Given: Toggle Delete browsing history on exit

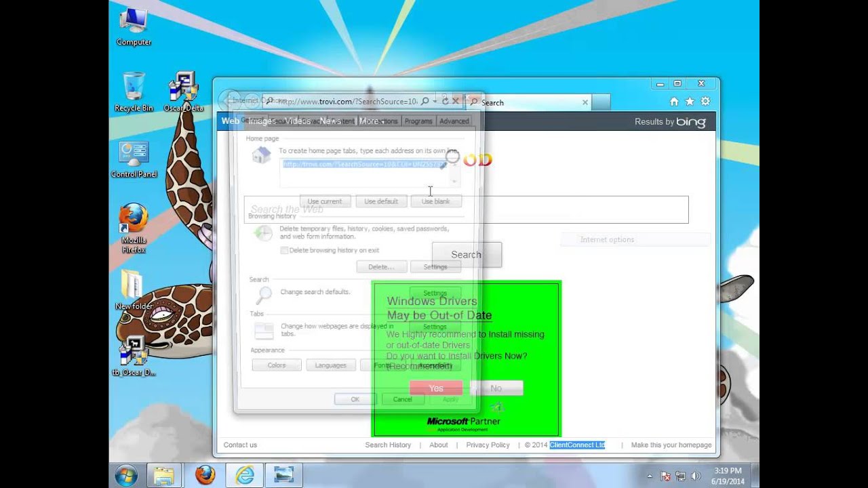Looking at the screenshot, I should click(x=285, y=250).
